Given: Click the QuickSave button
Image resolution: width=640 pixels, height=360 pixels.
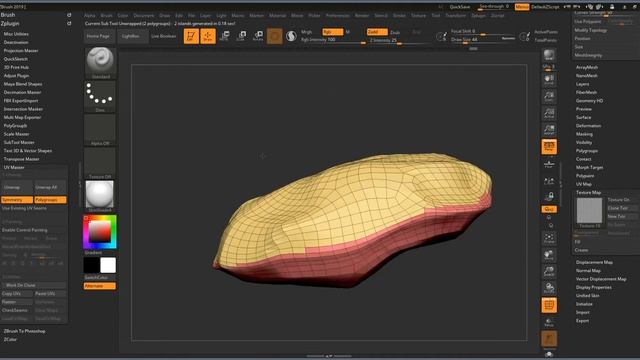Looking at the screenshot, I should tap(460, 7).
